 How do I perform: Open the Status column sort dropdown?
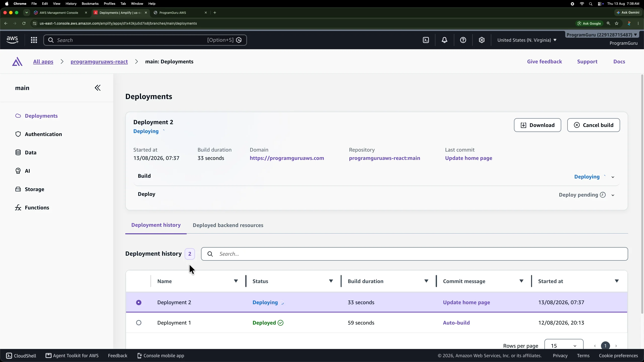tap(331, 281)
